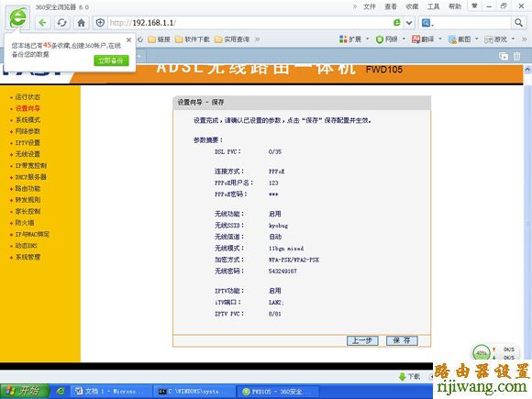This screenshot has height=399, width=532.
Task: Focus the address bar showing 192.168.1.1
Action: (250, 23)
